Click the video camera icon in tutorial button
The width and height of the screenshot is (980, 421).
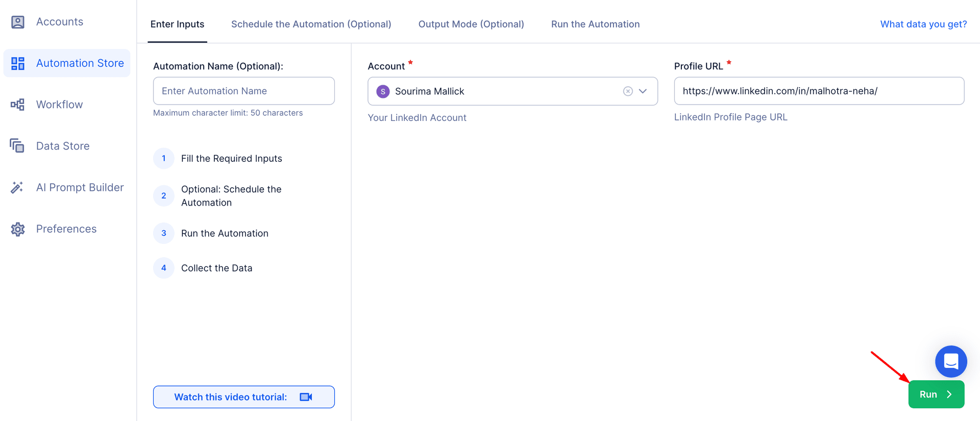click(306, 397)
